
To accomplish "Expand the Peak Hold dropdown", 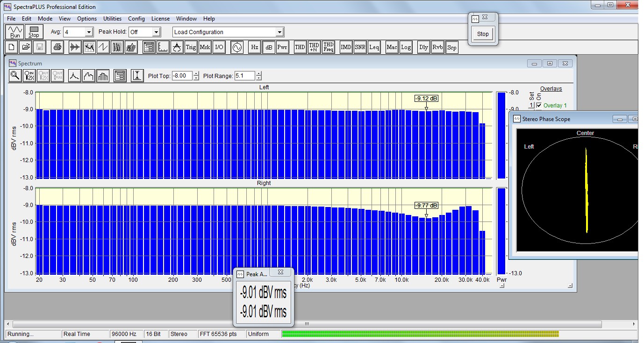I will click(156, 32).
